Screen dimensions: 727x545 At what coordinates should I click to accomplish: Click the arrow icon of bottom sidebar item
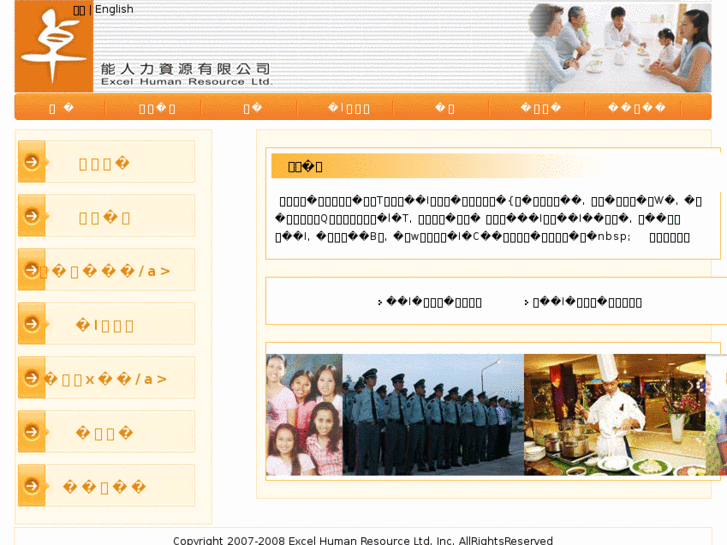click(x=32, y=486)
